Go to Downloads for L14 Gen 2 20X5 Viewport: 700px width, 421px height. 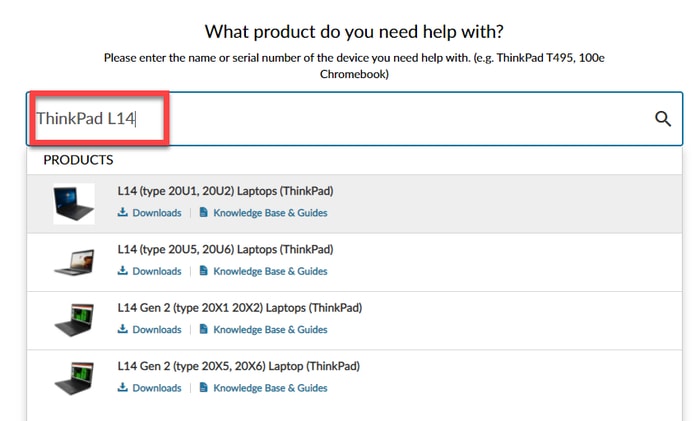click(157, 388)
